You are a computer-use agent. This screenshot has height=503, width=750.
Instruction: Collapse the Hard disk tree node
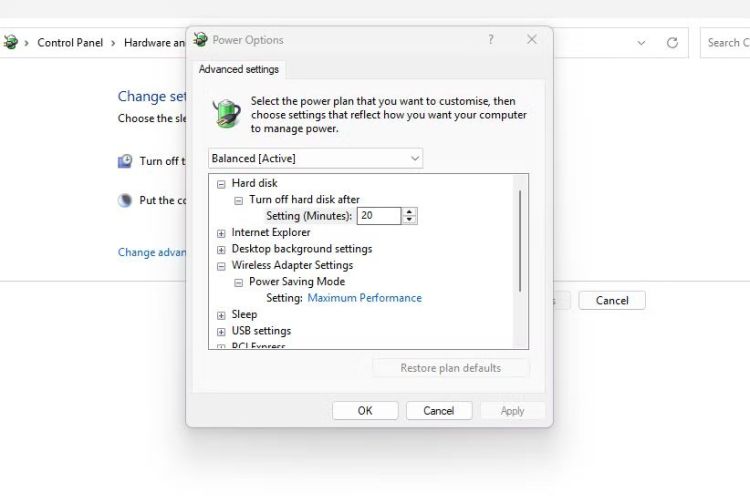click(x=221, y=184)
